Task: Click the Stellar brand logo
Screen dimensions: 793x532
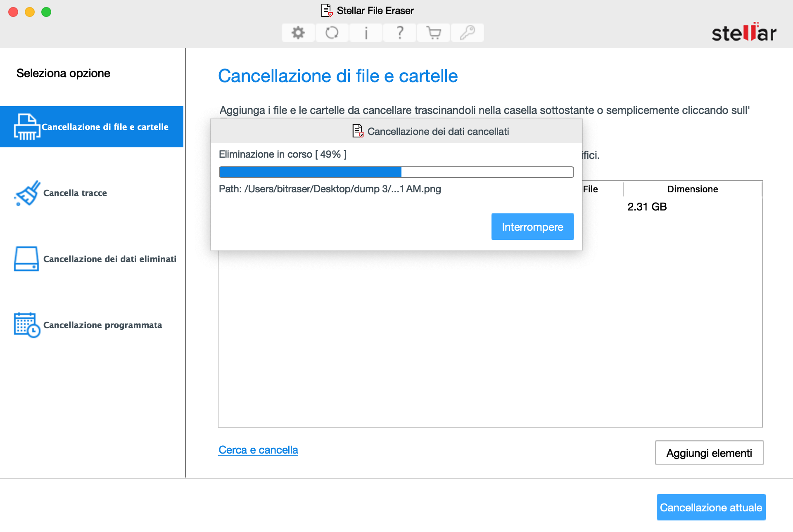Action: [744, 32]
